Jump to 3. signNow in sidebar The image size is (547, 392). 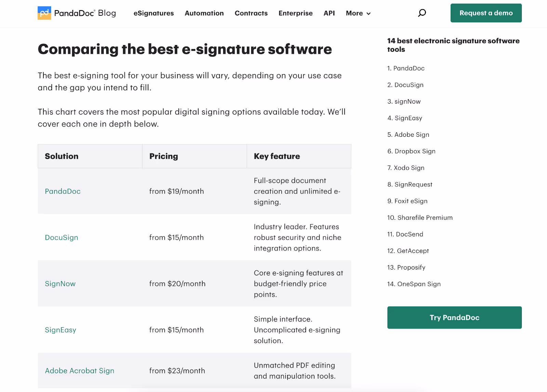tap(404, 101)
